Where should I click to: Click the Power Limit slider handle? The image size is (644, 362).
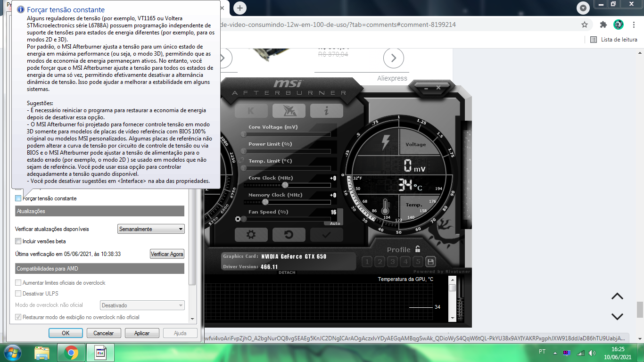244,151
